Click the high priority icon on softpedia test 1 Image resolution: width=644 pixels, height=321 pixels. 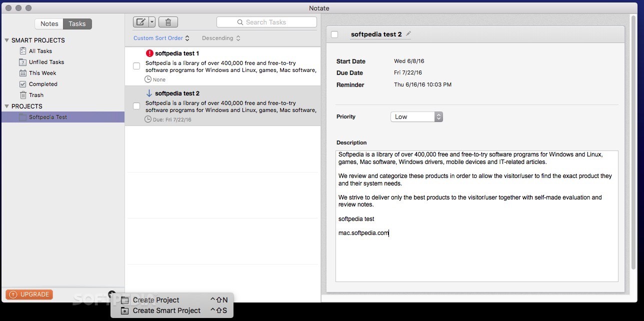click(149, 53)
